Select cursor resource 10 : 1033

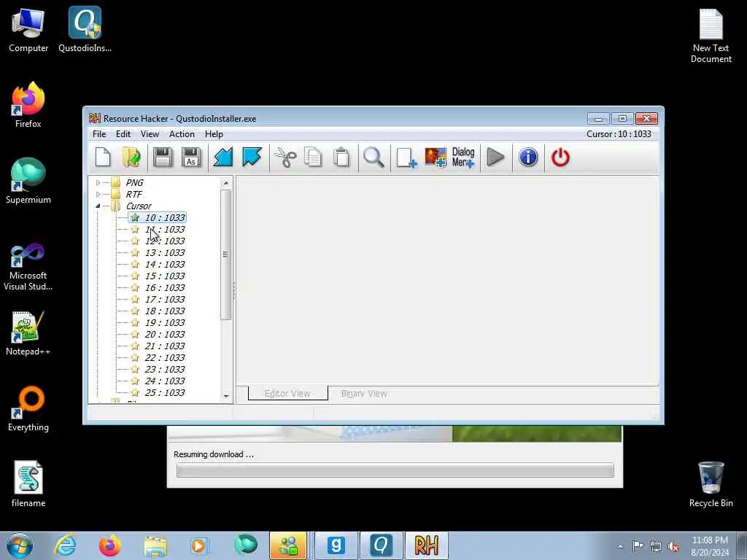pyautogui.click(x=164, y=217)
